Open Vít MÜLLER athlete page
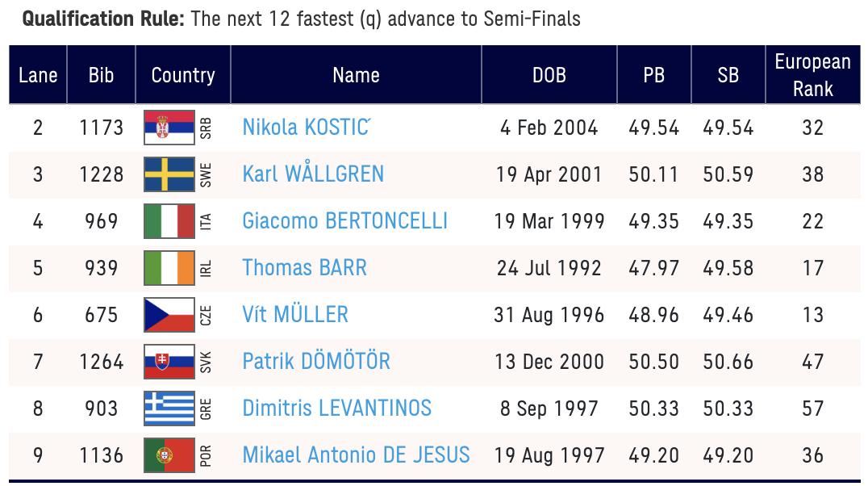The image size is (868, 486). click(295, 315)
